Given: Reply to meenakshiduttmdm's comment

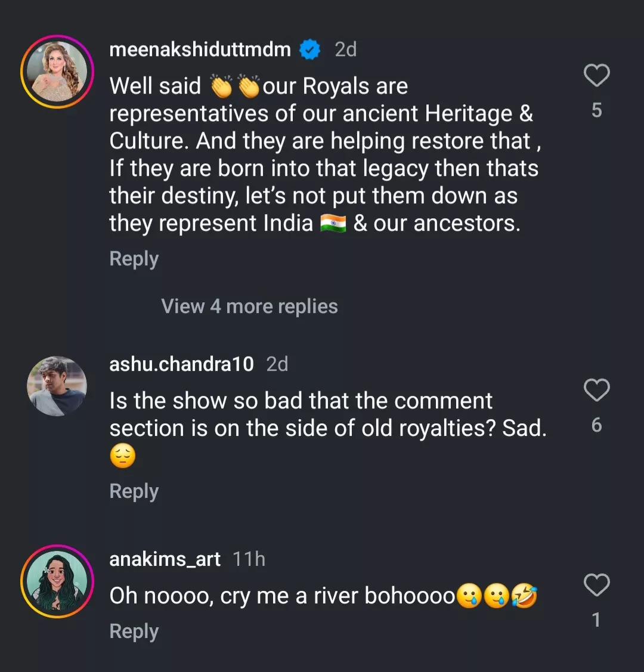Looking at the screenshot, I should tap(134, 259).
